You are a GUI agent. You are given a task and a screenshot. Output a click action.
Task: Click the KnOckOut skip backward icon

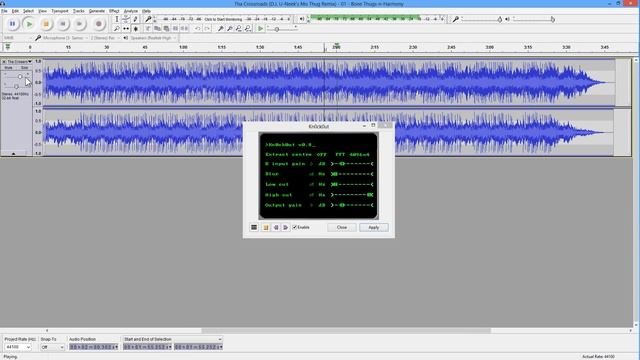click(276, 227)
